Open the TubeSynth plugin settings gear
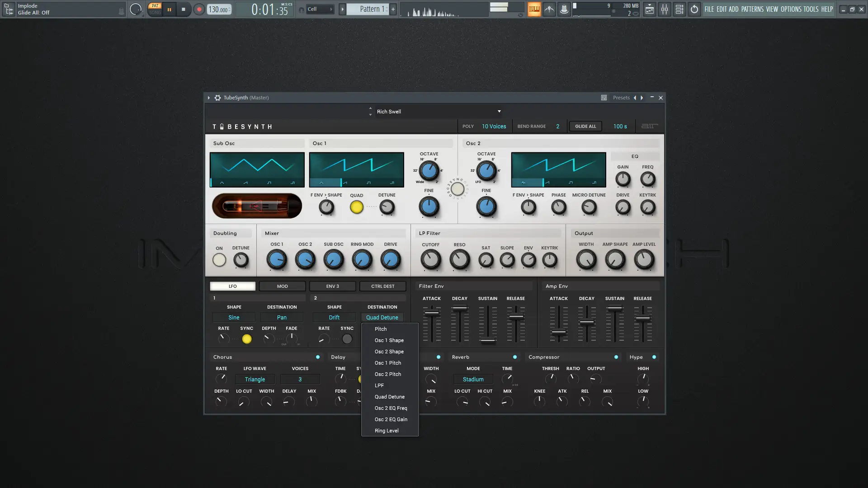Viewport: 868px width, 488px height. pos(217,98)
